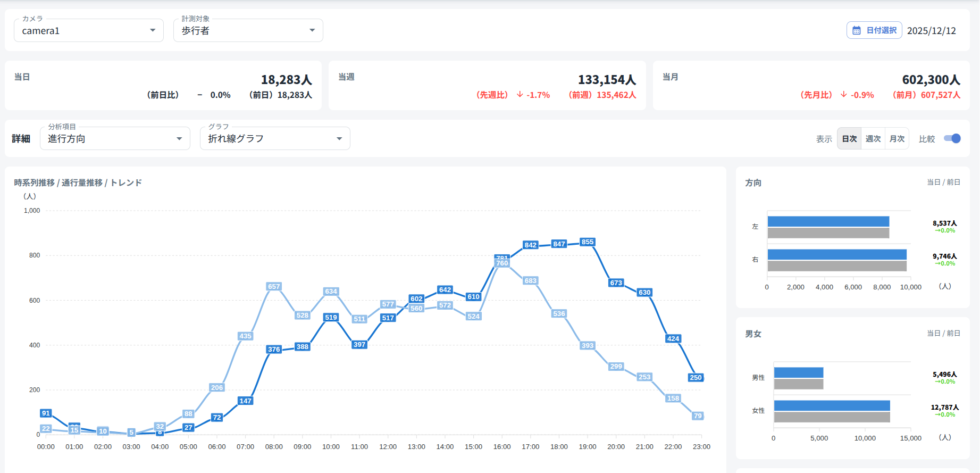The width and height of the screenshot is (980, 473).
Task: Click the blue 男性 bar
Action: (x=799, y=372)
